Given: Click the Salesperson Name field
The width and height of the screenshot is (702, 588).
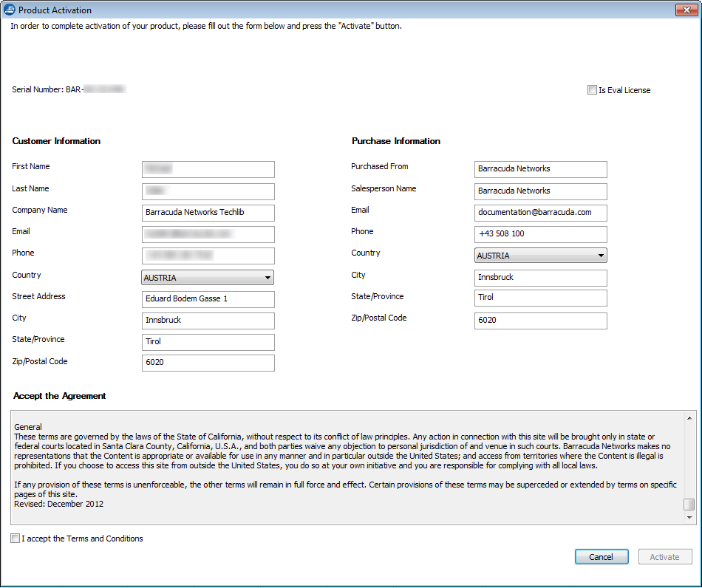Looking at the screenshot, I should pyautogui.click(x=541, y=191).
